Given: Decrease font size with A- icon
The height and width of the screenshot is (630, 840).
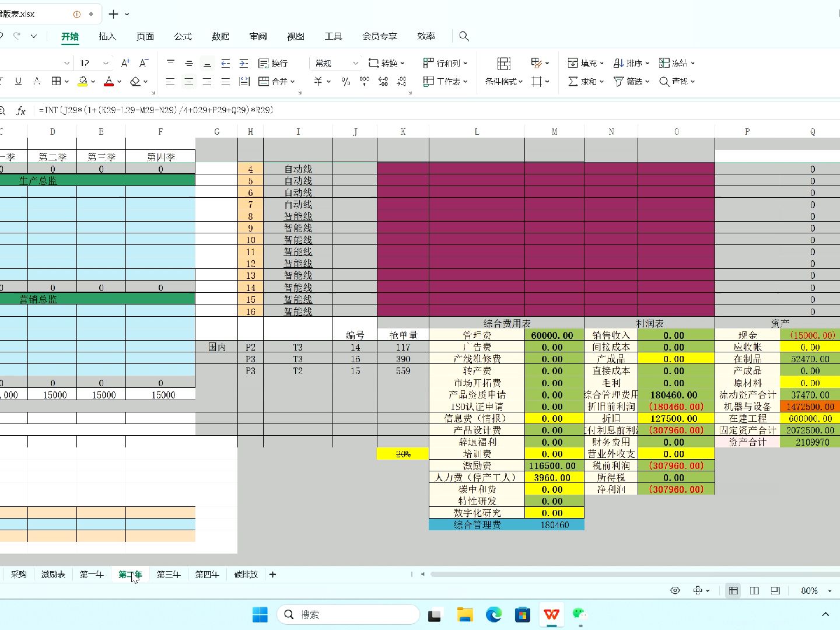Looking at the screenshot, I should click(x=144, y=63).
